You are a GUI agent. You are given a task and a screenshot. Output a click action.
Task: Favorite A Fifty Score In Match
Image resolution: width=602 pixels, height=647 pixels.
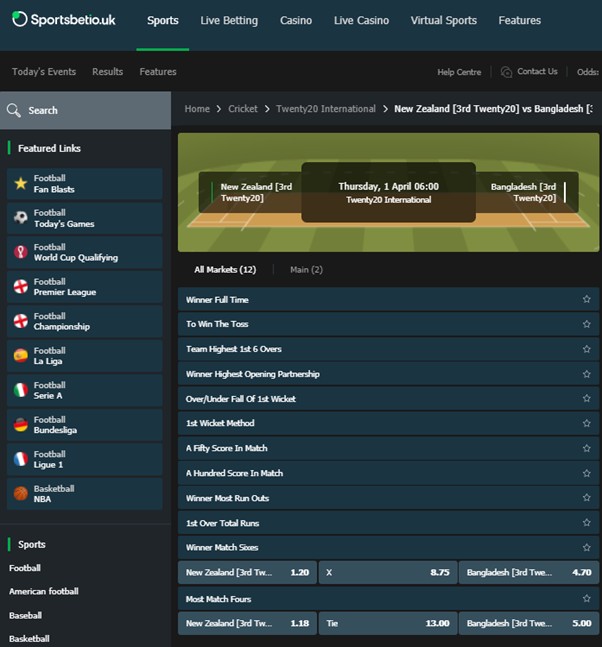point(586,448)
